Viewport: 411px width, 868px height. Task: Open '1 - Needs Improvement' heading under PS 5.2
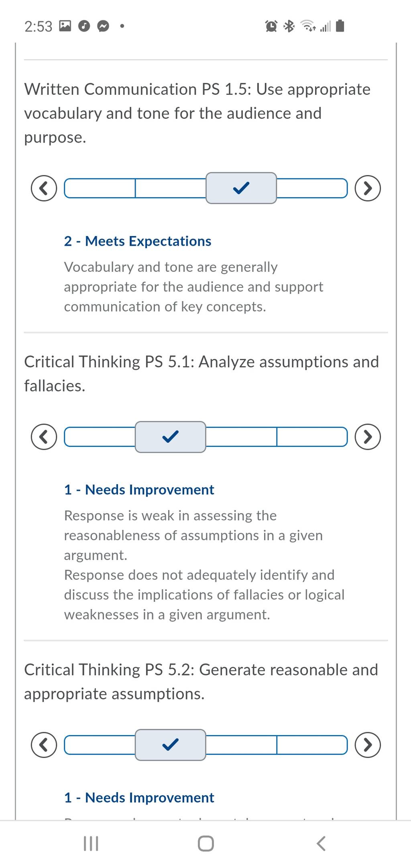[x=139, y=797]
